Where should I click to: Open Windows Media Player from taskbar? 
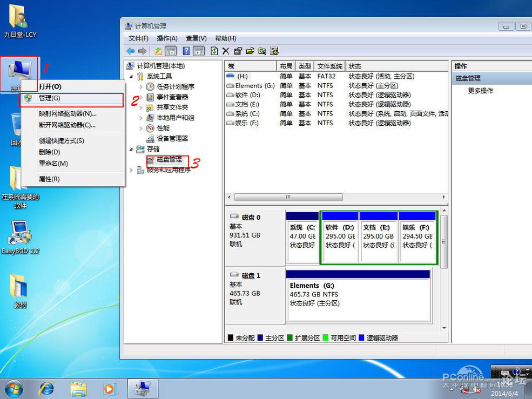click(110, 389)
